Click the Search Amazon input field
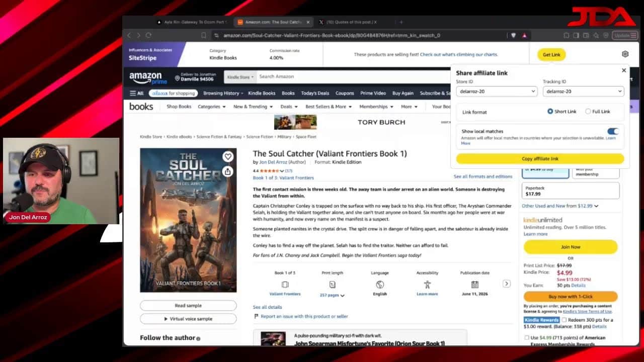644x362 pixels. point(352,76)
